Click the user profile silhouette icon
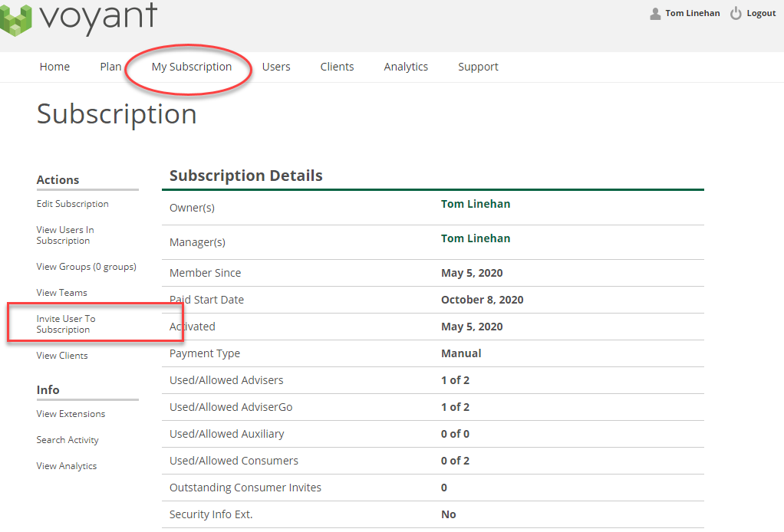 click(655, 14)
